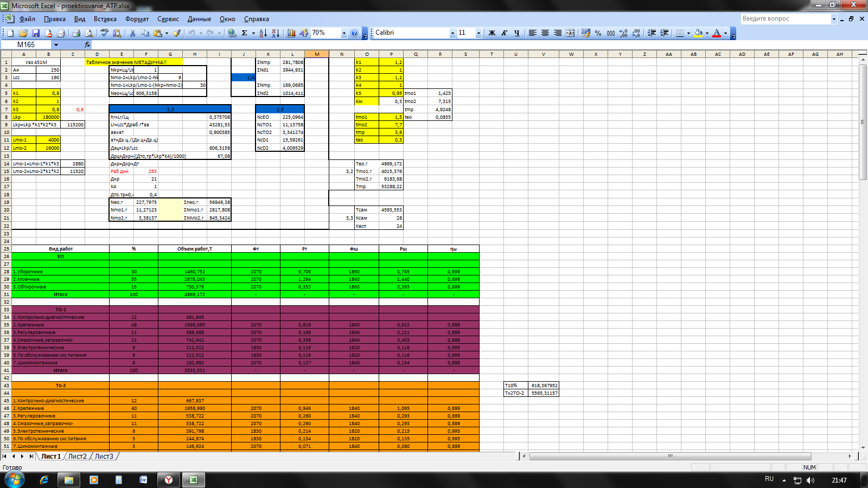Screen dimensions: 868x488
Task: Activate the Format Painter brush
Action: click(x=177, y=33)
